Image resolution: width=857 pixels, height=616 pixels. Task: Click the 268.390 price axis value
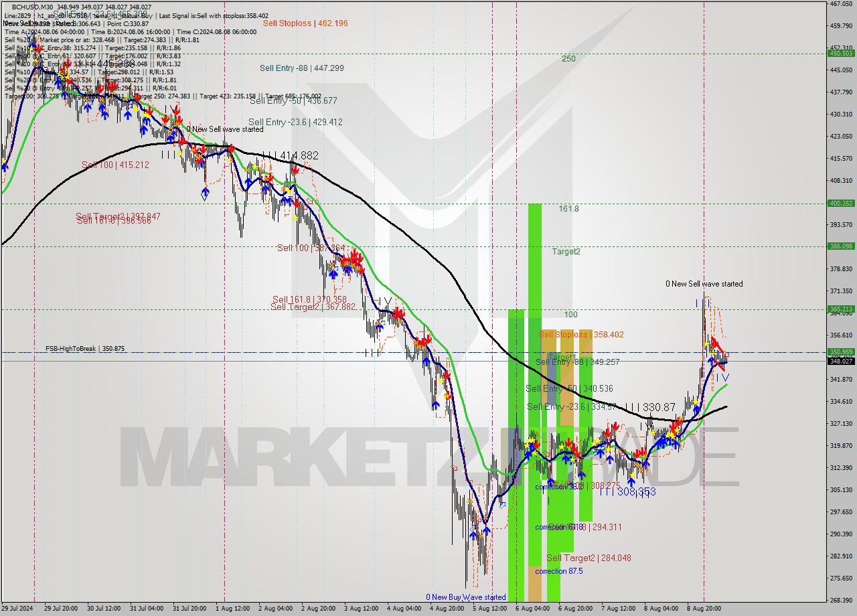tap(841, 600)
